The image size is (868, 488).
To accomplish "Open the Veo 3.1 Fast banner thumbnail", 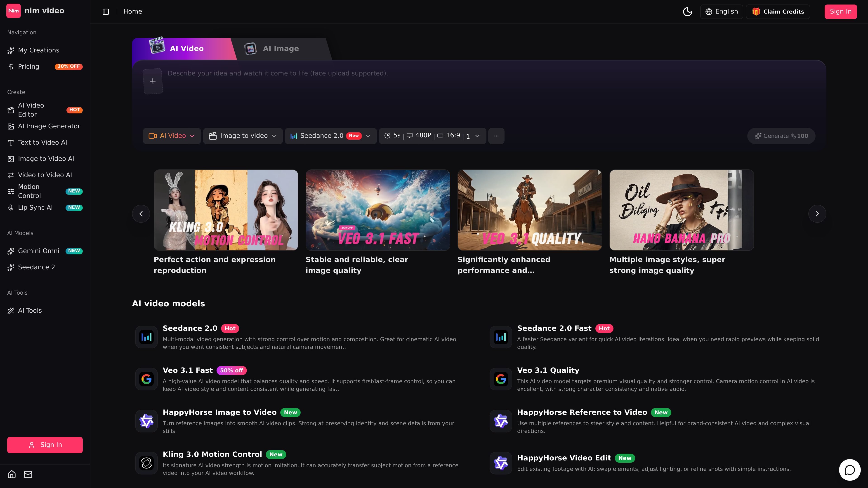I will pos(378,210).
